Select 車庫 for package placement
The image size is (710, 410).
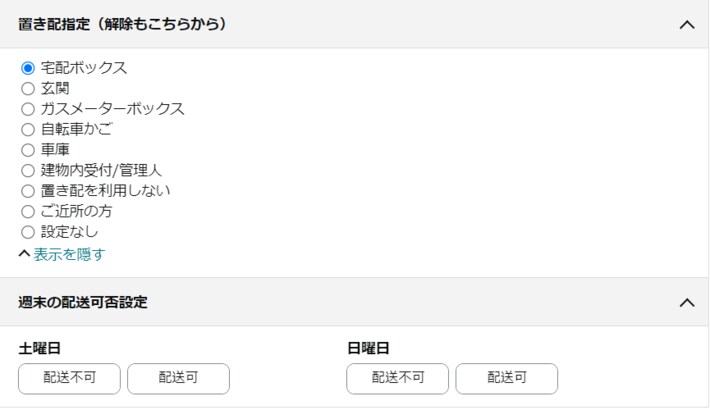[x=28, y=150]
